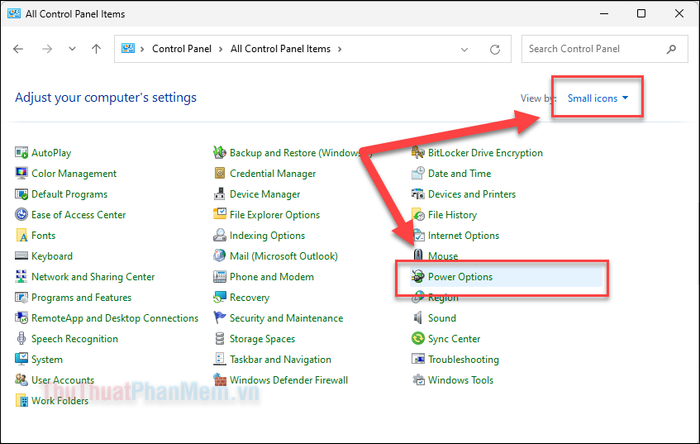Open the Phone and Modem icon
The image size is (700, 444).
[219, 277]
